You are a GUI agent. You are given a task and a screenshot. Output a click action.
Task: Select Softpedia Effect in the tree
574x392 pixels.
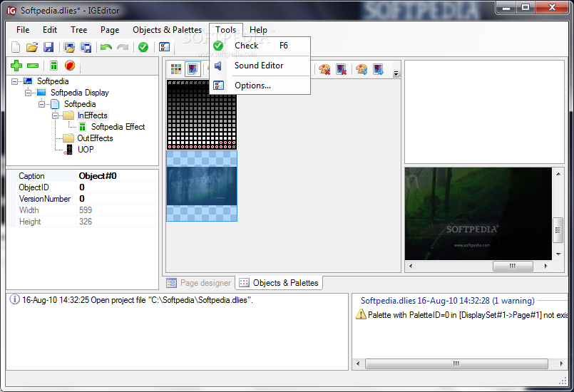118,127
